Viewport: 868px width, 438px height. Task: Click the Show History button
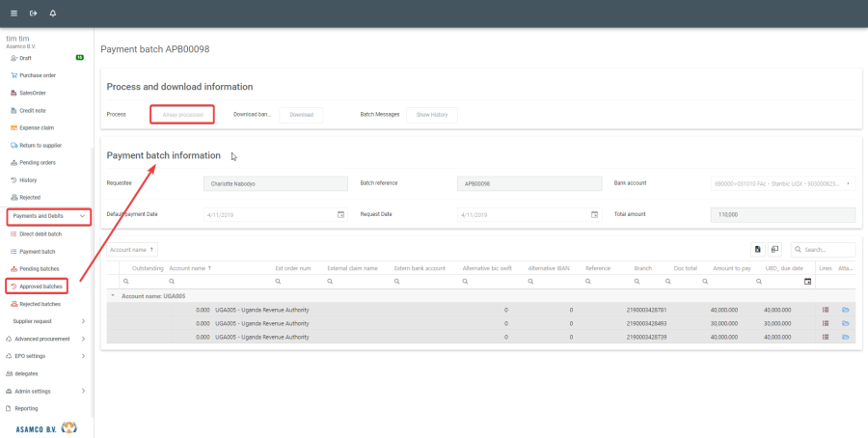tap(431, 115)
